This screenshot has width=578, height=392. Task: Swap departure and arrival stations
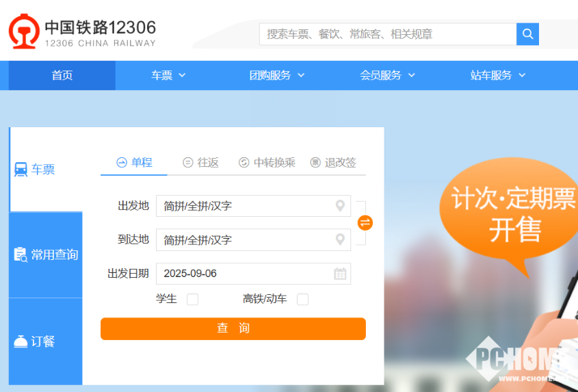click(x=365, y=222)
